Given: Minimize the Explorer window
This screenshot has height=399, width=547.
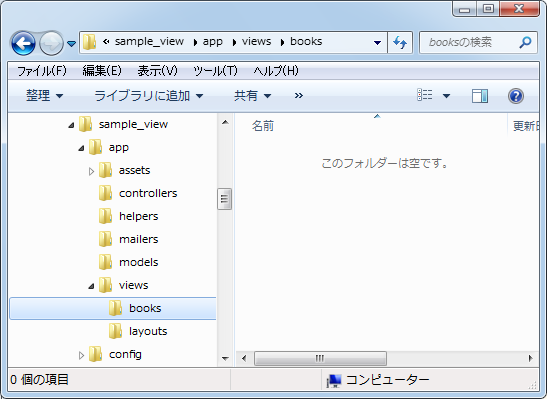Looking at the screenshot, I should coord(464,9).
